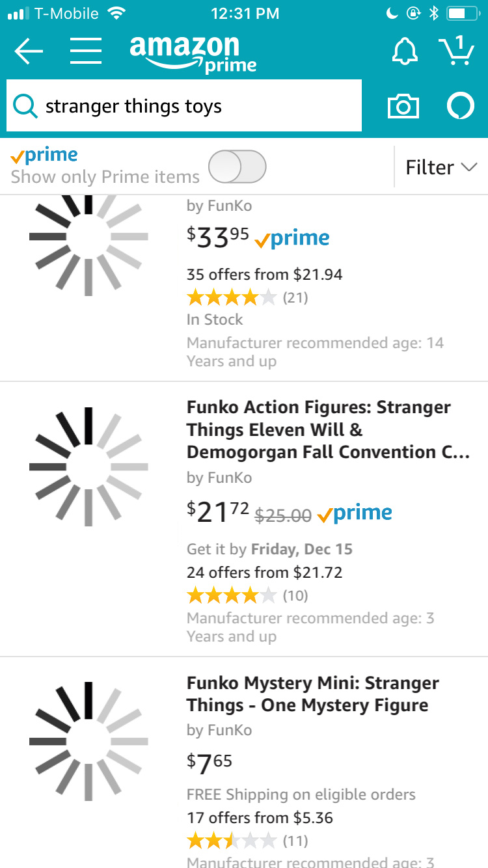Tap the back arrow icon
Viewport: 488px width, 868px height.
(x=29, y=51)
